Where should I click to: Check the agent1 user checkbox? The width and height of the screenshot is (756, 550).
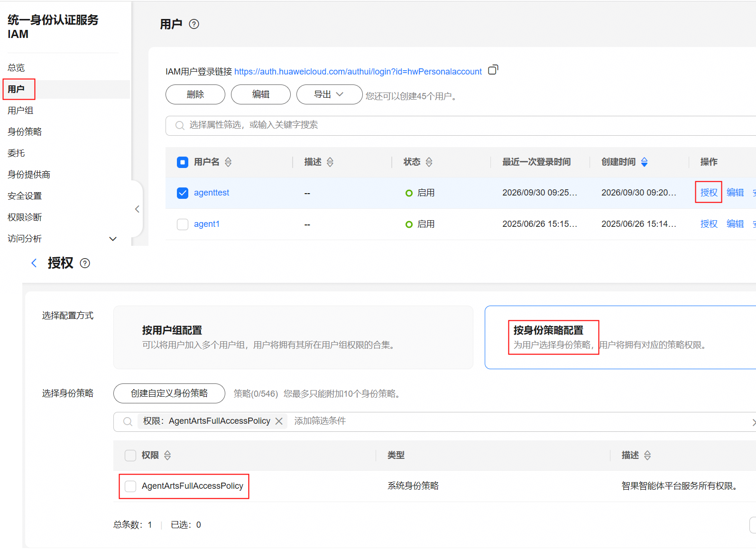tap(183, 224)
